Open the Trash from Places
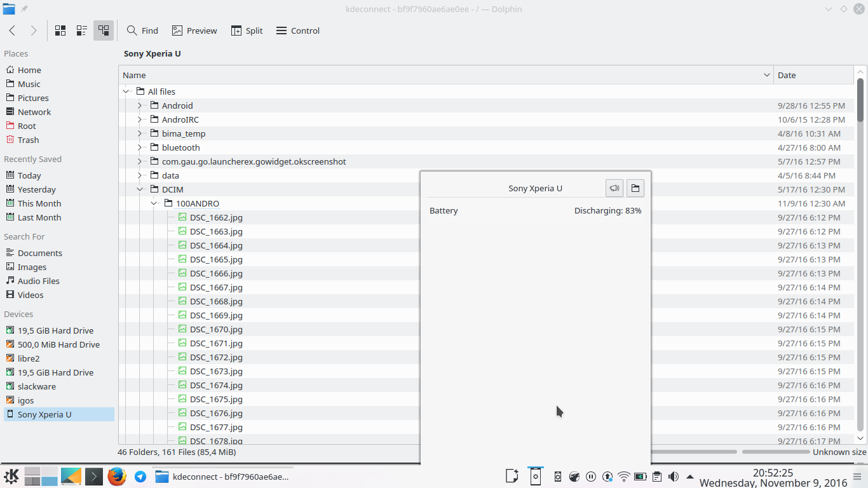Screen dimensions: 868x488 point(28,140)
